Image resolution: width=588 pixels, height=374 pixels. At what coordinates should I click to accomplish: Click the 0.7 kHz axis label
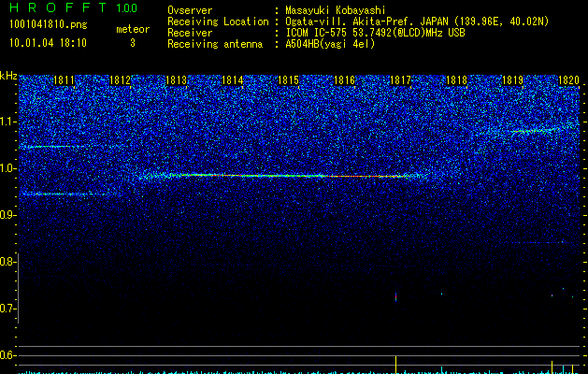(8, 309)
